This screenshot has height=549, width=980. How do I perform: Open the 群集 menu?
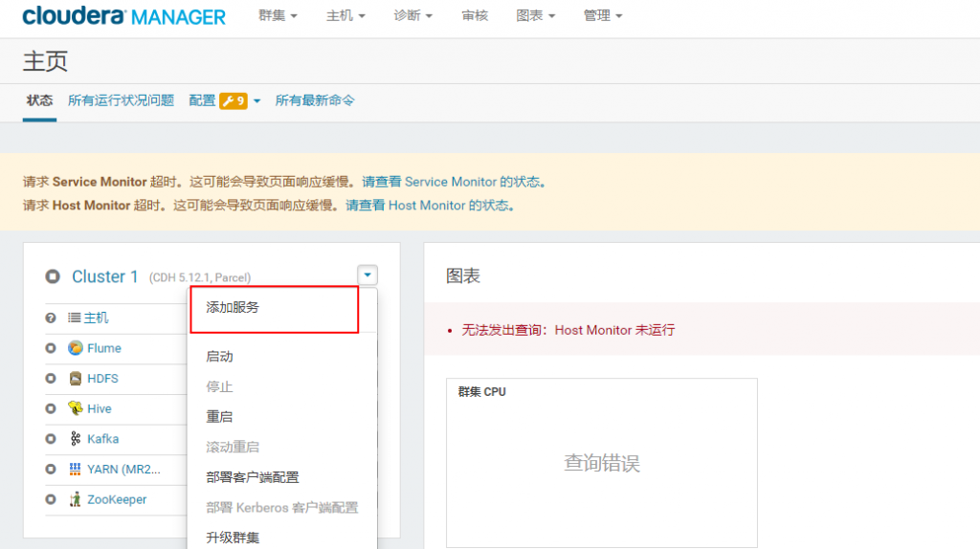point(278,15)
